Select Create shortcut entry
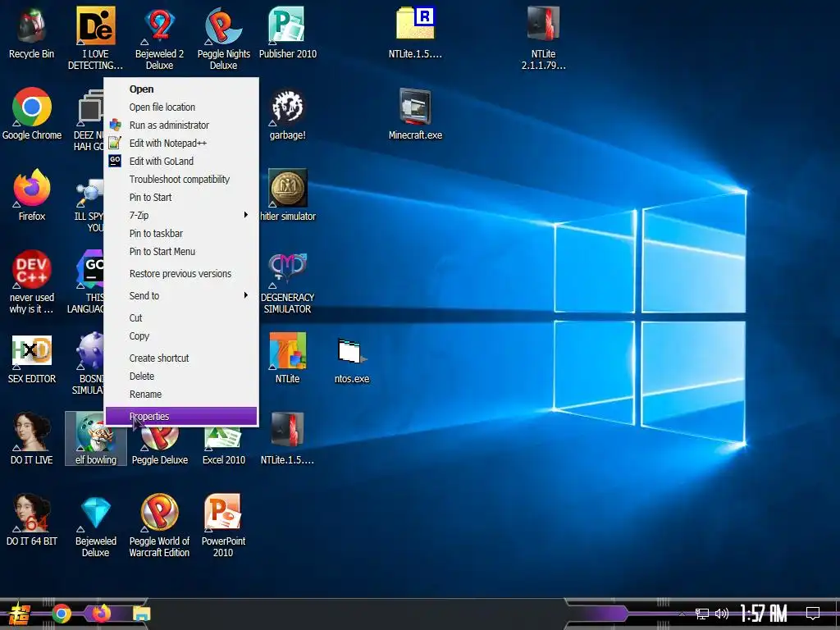 point(181,358)
